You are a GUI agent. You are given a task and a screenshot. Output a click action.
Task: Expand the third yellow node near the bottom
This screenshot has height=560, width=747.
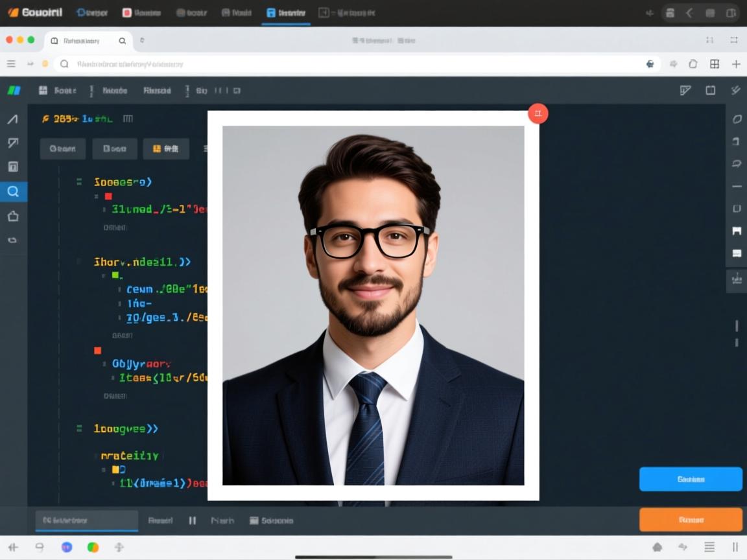tap(125, 428)
